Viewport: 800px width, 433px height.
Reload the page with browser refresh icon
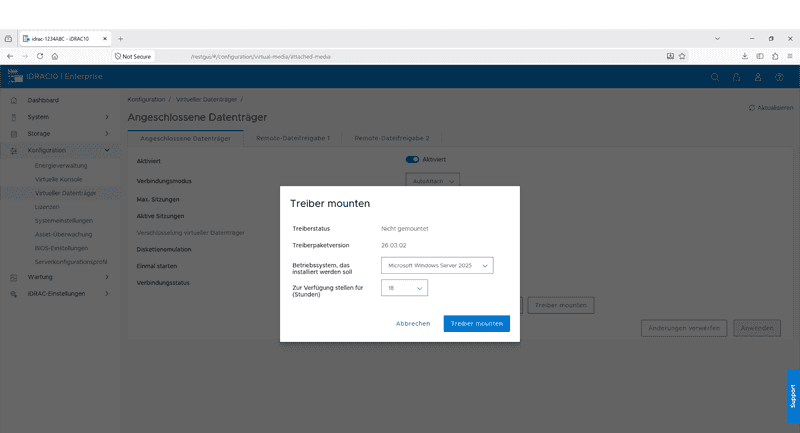(x=40, y=56)
